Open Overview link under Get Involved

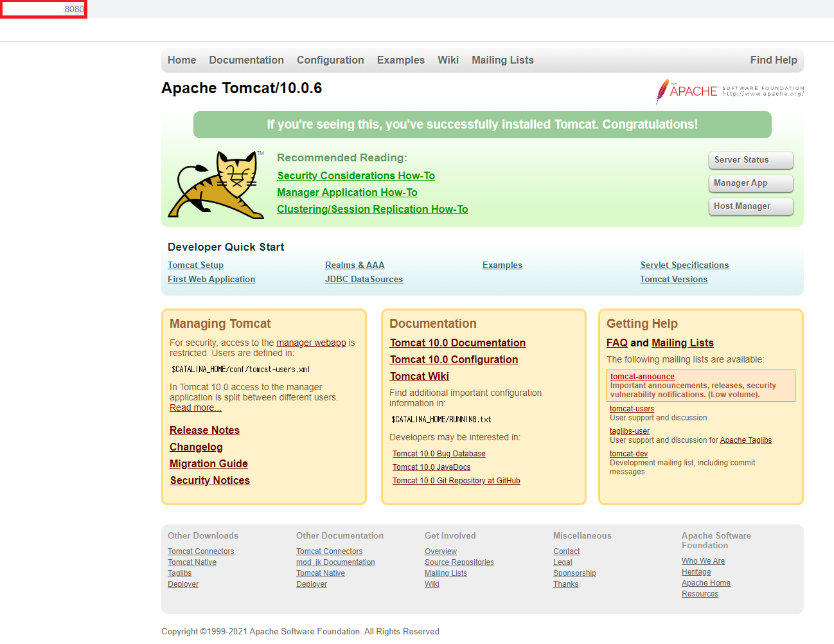point(440,551)
